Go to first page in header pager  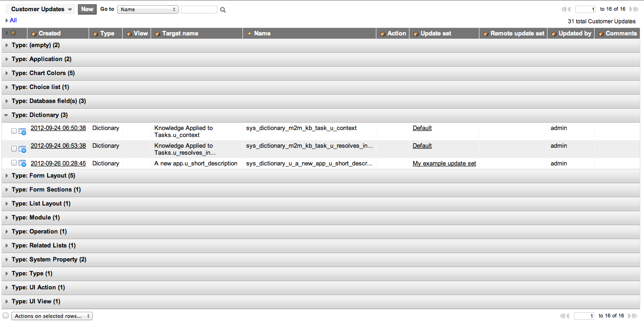[x=564, y=9]
